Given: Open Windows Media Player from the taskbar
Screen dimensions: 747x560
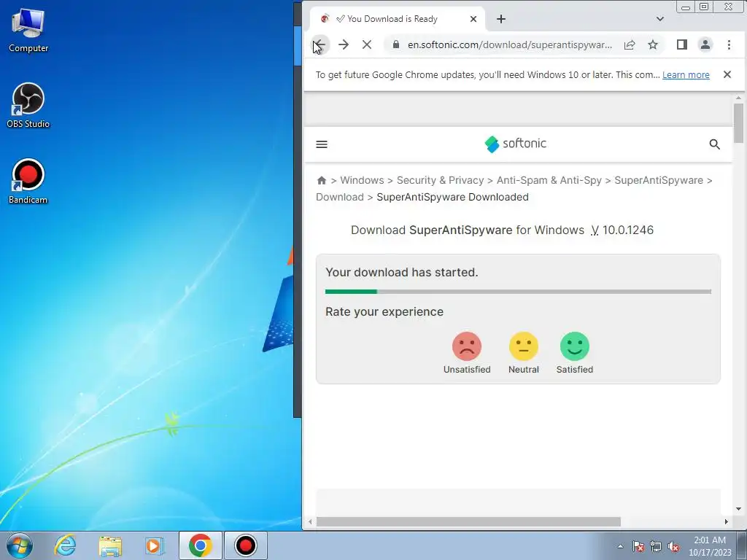Looking at the screenshot, I should [154, 545].
